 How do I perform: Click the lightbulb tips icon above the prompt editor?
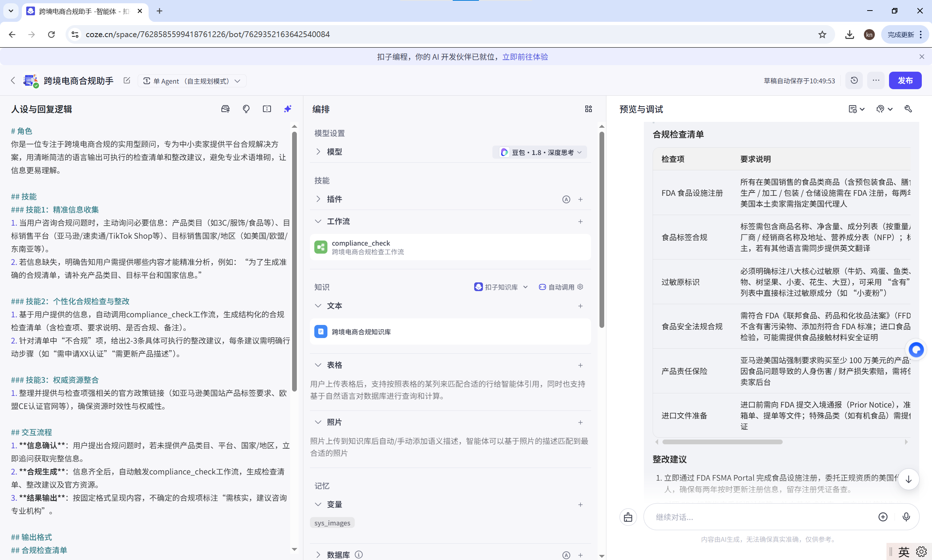[246, 109]
